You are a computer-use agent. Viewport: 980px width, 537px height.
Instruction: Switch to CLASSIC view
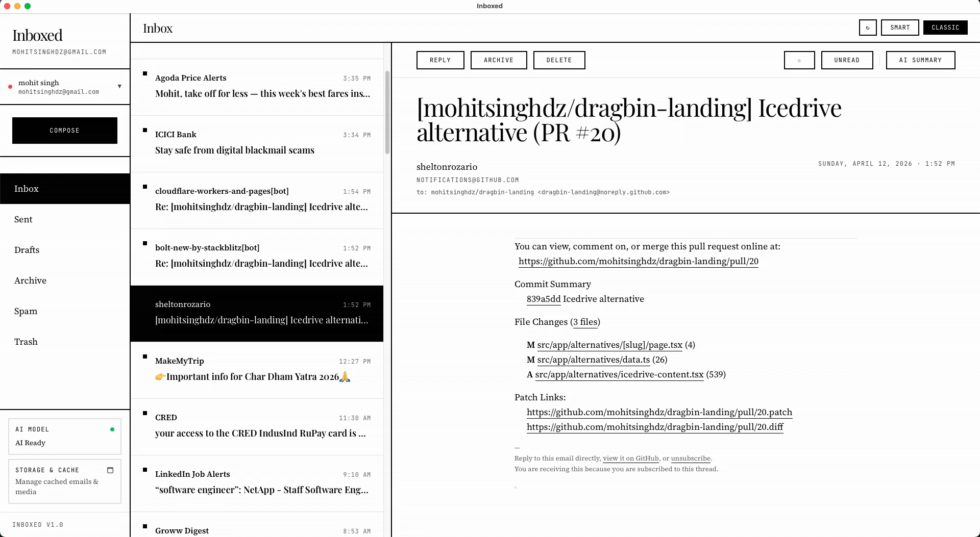[x=945, y=28]
